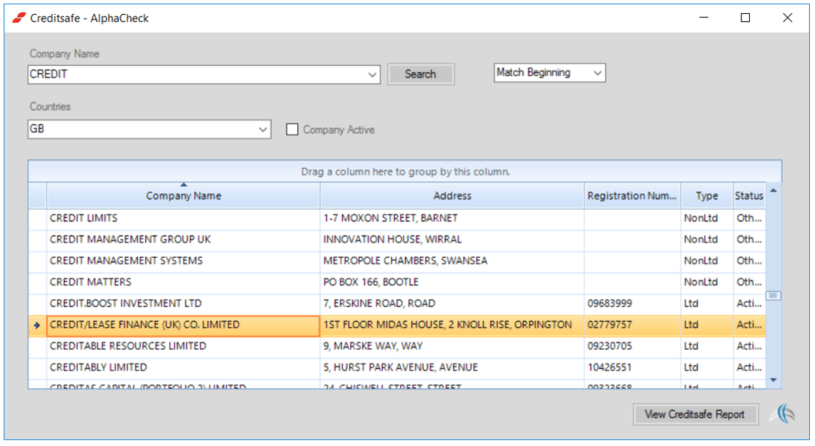Maximize the AlphaCheck window
The height and width of the screenshot is (446, 815).
coord(745,18)
